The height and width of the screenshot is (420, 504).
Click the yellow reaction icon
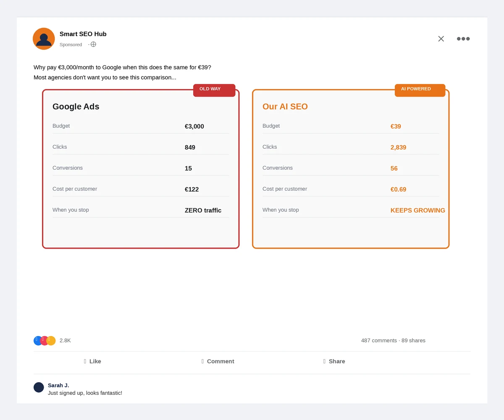click(52, 341)
